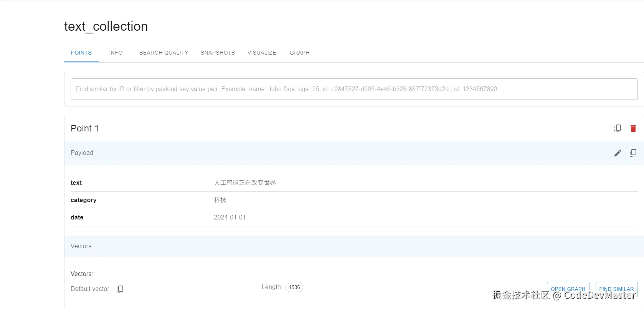Select the date value 2024-01-01
This screenshot has height=309, width=644.
[x=230, y=218]
